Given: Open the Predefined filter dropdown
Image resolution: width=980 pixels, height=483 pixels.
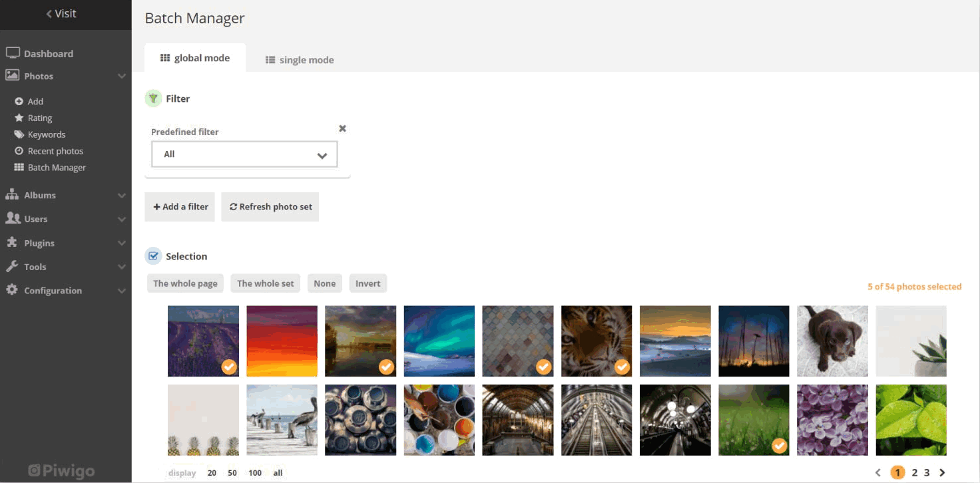Looking at the screenshot, I should tap(244, 154).
